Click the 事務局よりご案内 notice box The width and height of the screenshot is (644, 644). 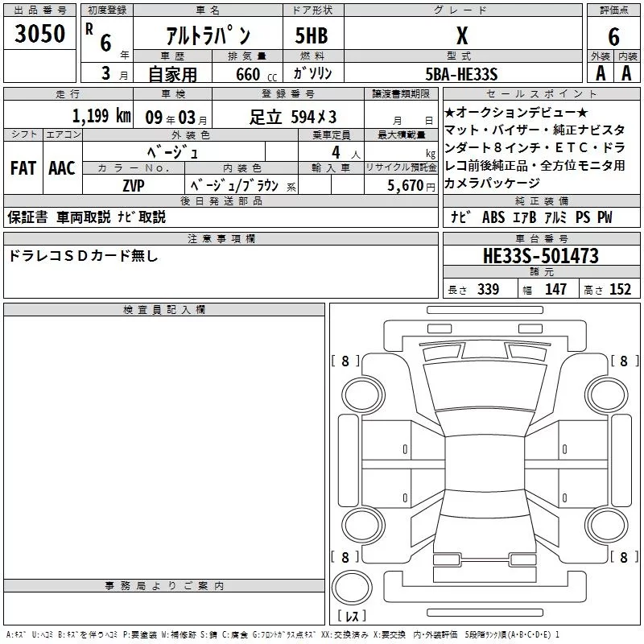[x=164, y=608]
